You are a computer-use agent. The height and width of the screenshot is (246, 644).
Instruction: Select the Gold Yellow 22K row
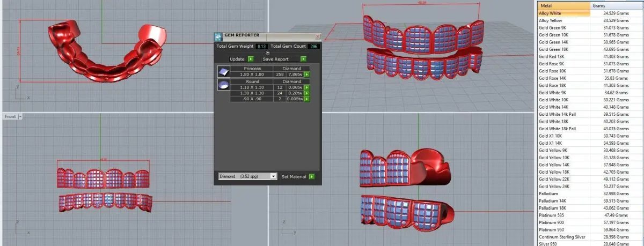[x=590, y=180]
